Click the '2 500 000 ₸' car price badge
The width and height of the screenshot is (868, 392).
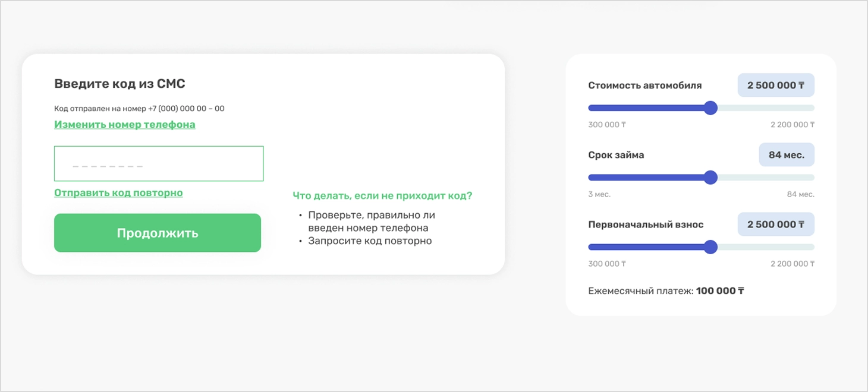pos(775,85)
